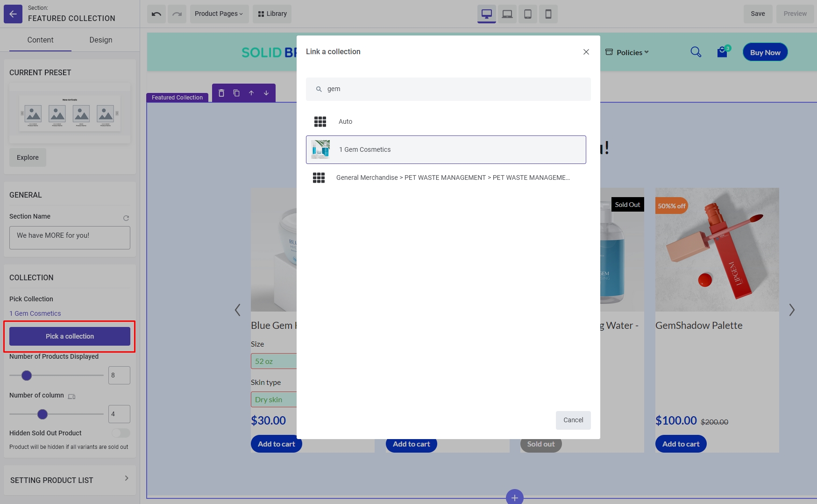Select the Auto collection option
The height and width of the screenshot is (504, 817).
(446, 121)
